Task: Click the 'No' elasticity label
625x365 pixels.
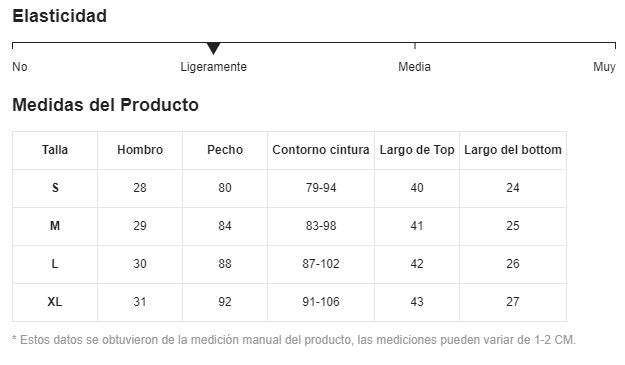Action: coord(20,67)
